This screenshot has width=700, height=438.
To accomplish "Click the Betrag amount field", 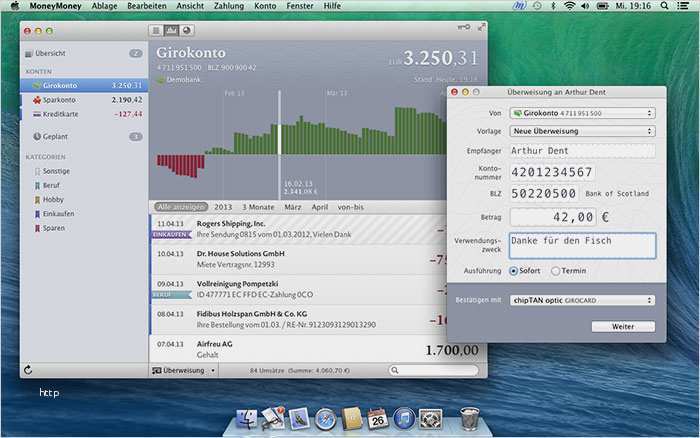I will (553, 217).
